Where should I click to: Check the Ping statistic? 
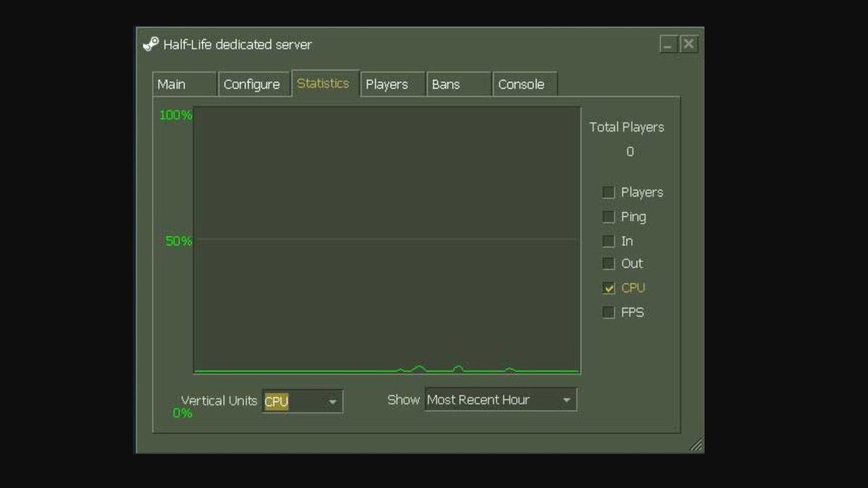pos(608,216)
